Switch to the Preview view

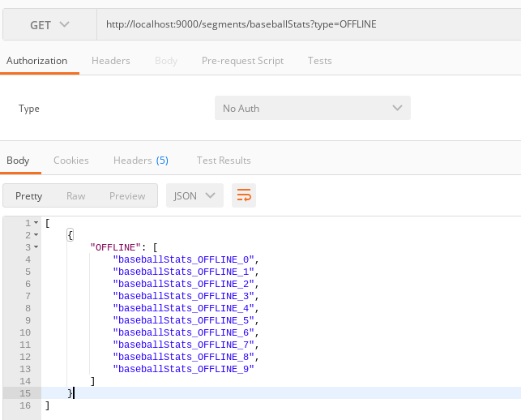127,196
